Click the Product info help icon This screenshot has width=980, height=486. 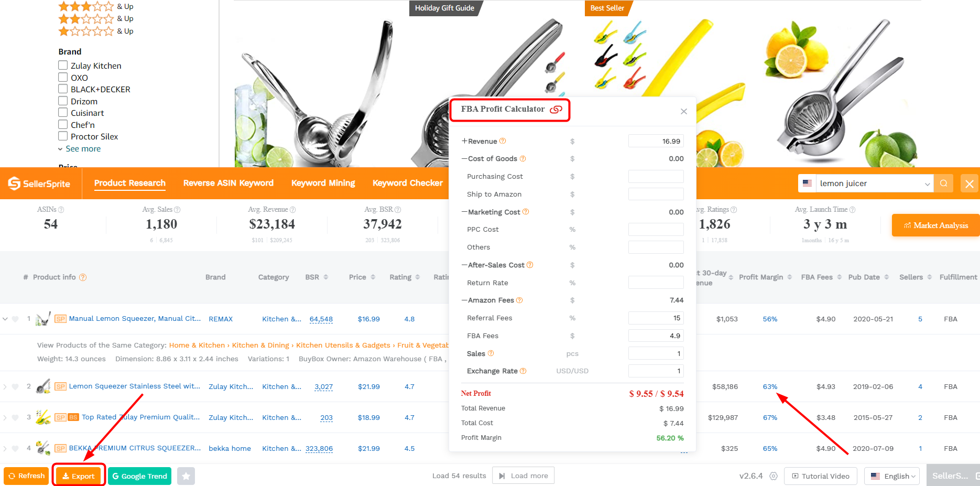(x=83, y=277)
